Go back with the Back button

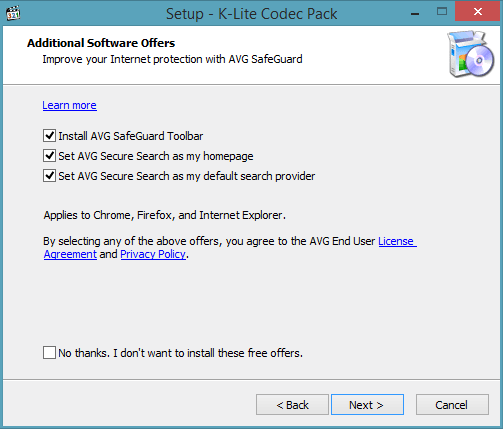(x=292, y=405)
